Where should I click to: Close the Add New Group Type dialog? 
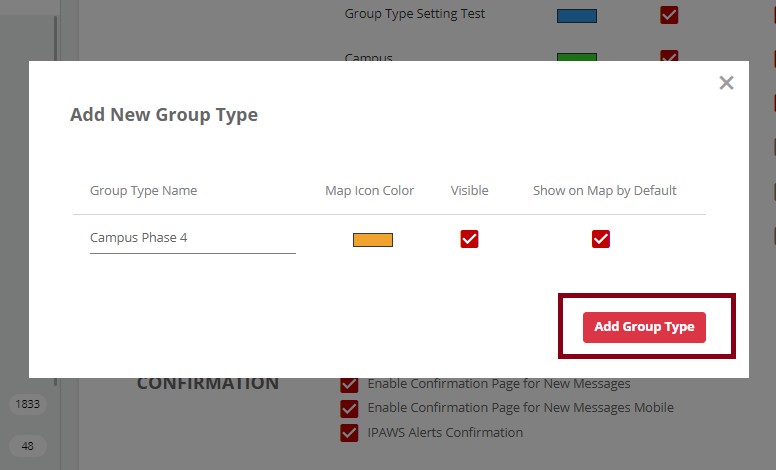coord(726,83)
